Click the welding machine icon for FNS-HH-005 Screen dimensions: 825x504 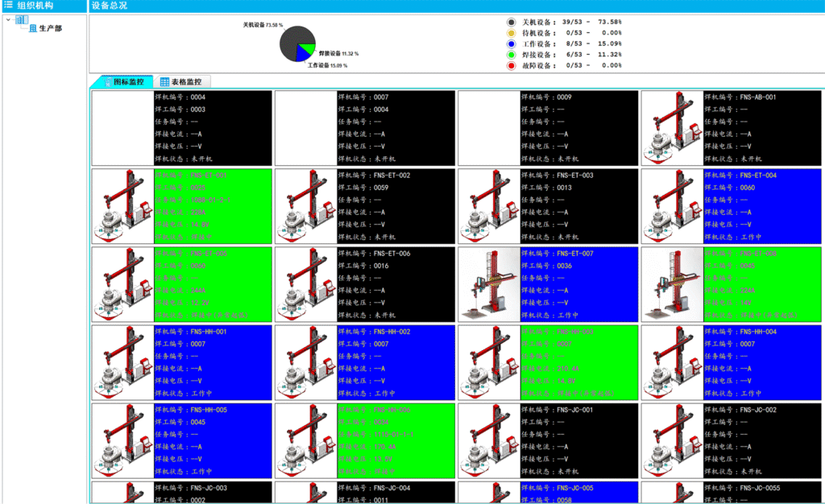pos(121,439)
